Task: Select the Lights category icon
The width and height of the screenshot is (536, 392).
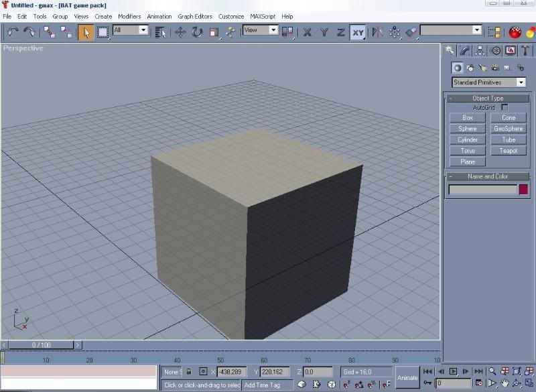Action: (x=482, y=68)
